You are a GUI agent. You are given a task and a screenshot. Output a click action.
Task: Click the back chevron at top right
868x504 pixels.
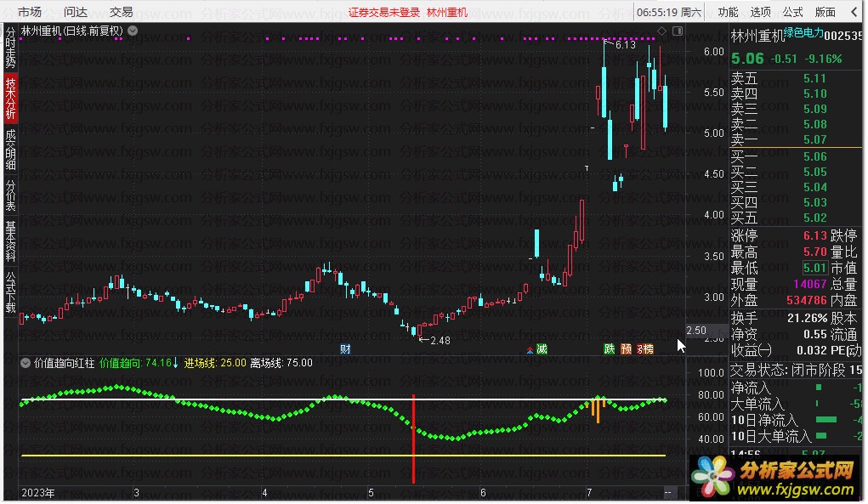coord(854,12)
